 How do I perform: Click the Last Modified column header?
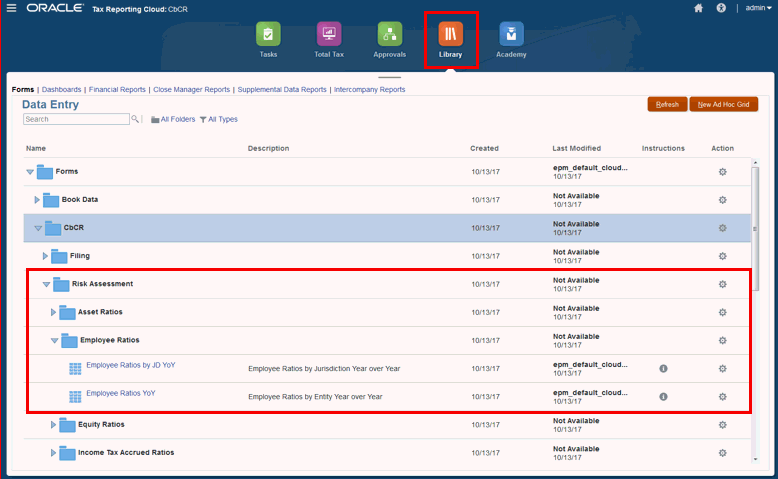pyautogui.click(x=577, y=148)
